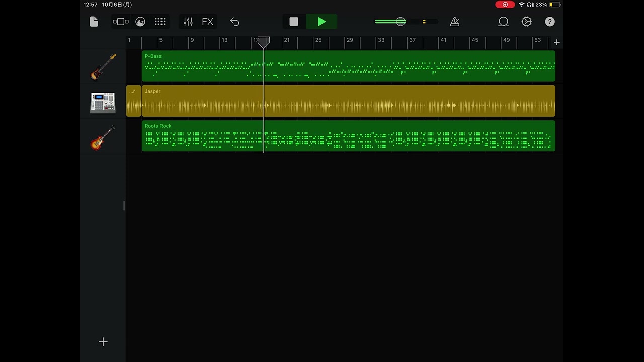Stop playback with the square button
The width and height of the screenshot is (644, 362).
coord(294,22)
